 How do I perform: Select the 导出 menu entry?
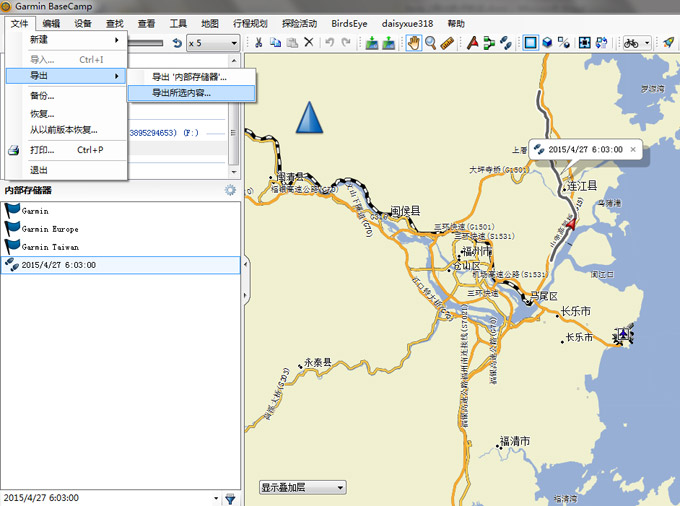point(66,76)
